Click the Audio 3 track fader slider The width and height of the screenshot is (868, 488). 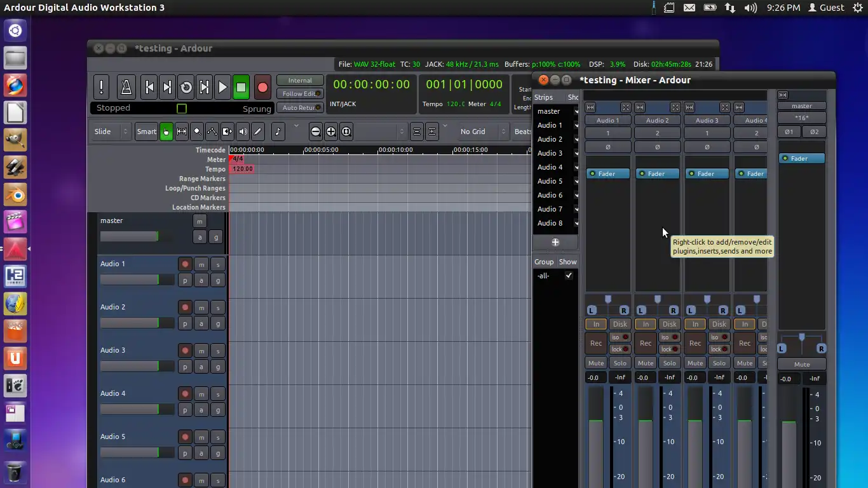(137, 367)
